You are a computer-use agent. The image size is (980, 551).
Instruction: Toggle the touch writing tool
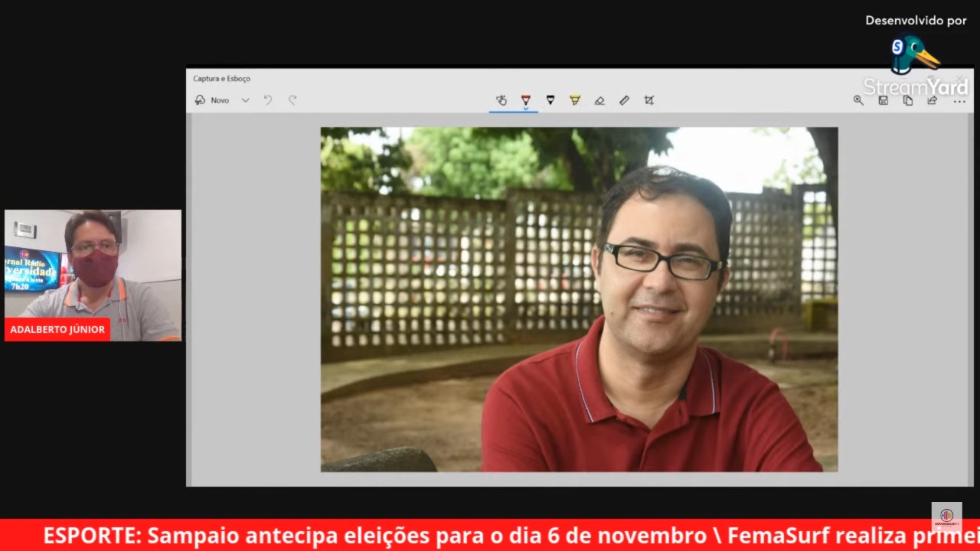pyautogui.click(x=501, y=100)
